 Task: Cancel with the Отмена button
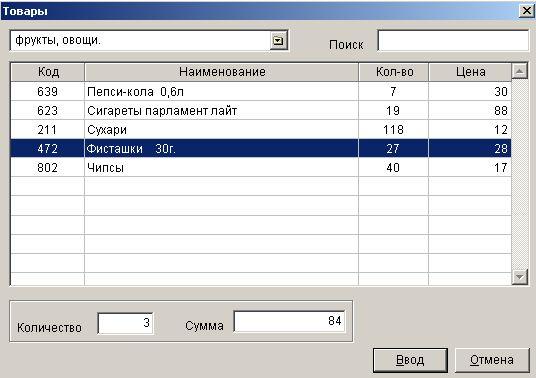492,360
